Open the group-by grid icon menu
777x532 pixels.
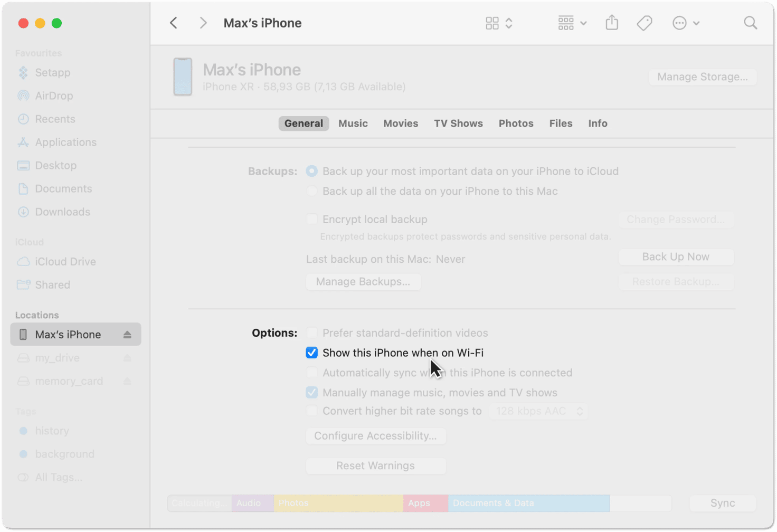coord(566,23)
